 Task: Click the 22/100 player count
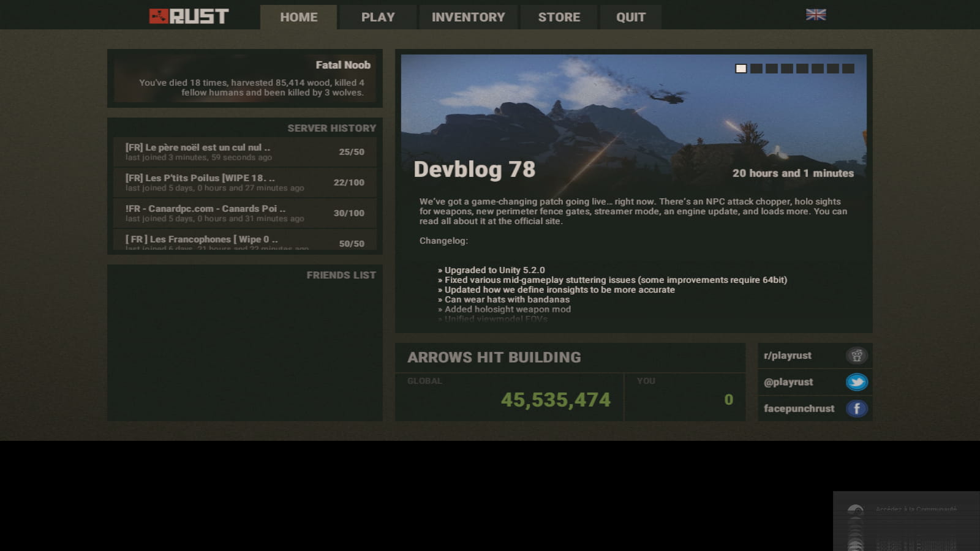(x=349, y=182)
